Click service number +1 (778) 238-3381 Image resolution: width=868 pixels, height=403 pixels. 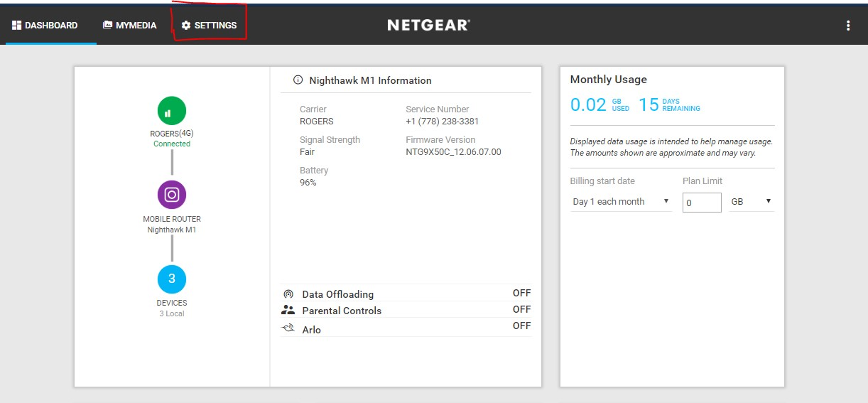[x=442, y=122]
